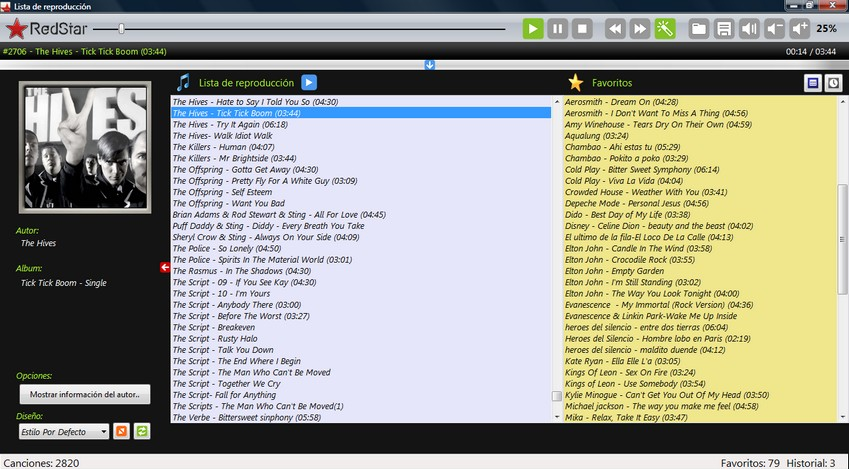Open the Estilo Por Defecto dropdown
849x469 pixels.
point(64,432)
